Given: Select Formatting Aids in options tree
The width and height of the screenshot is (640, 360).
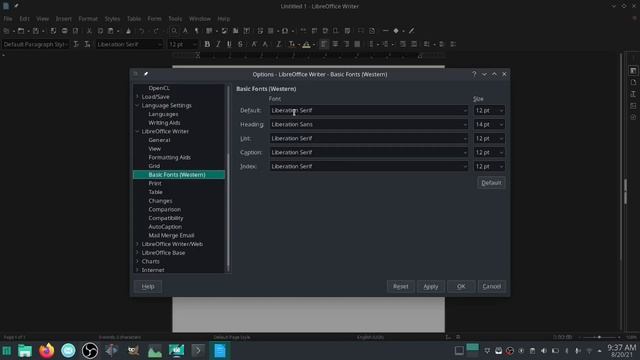Looking at the screenshot, I should [169, 157].
